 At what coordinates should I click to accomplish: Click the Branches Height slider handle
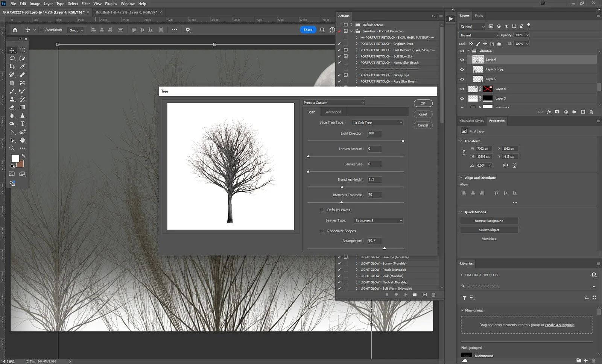point(342,187)
